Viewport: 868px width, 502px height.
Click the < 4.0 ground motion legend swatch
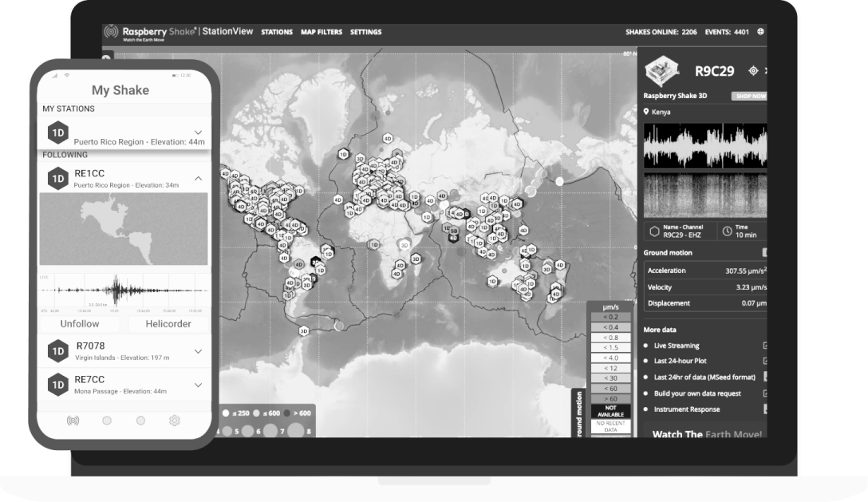pyautogui.click(x=610, y=358)
